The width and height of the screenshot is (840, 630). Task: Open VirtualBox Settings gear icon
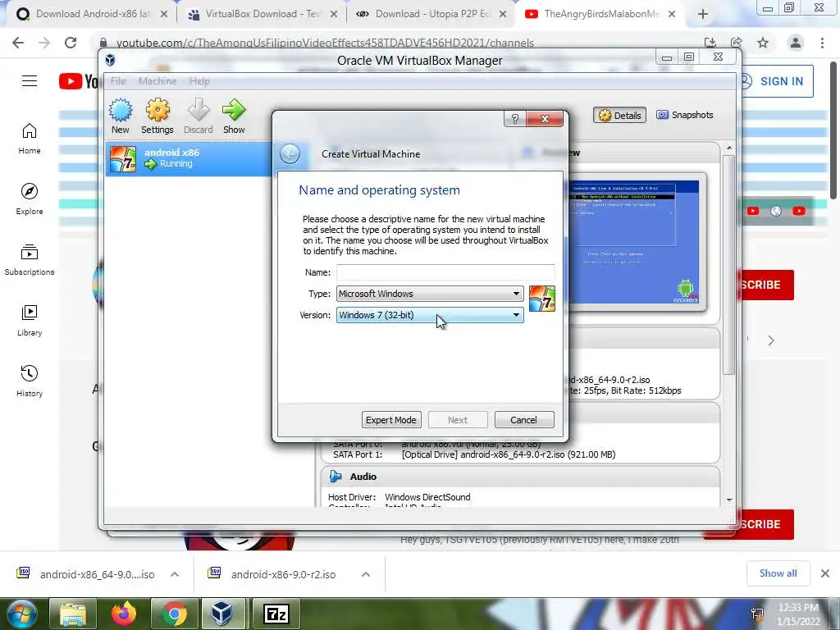coord(157,116)
